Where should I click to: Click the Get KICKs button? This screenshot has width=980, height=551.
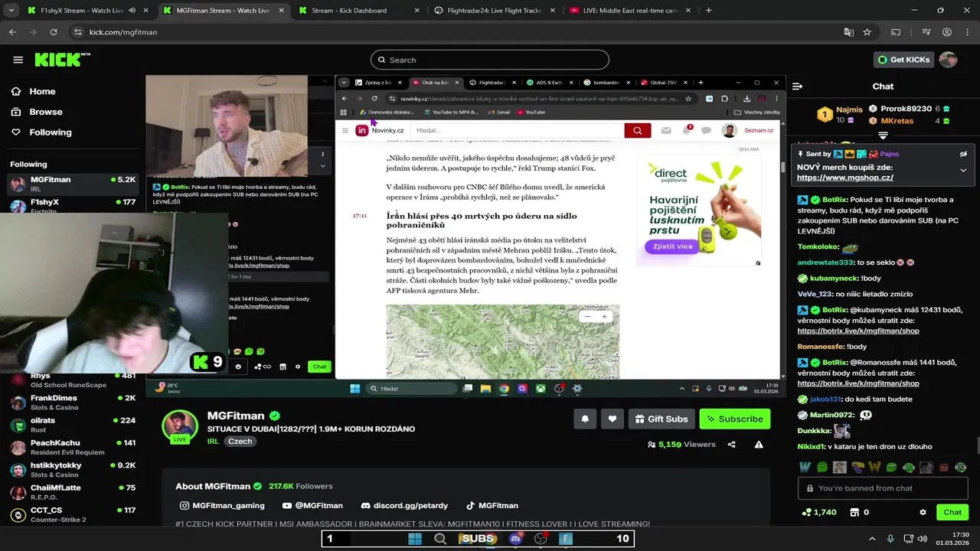click(x=905, y=60)
